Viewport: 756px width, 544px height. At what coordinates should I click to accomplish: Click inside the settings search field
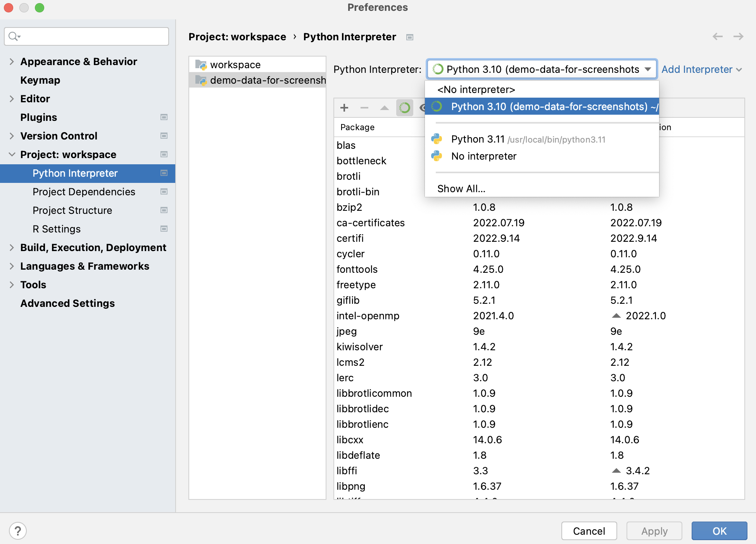click(x=86, y=36)
